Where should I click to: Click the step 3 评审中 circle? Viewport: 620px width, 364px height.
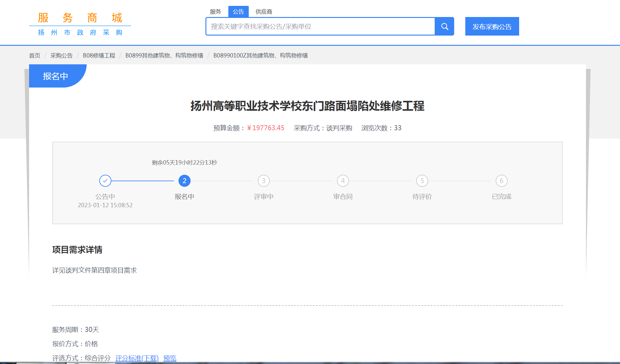point(264,181)
